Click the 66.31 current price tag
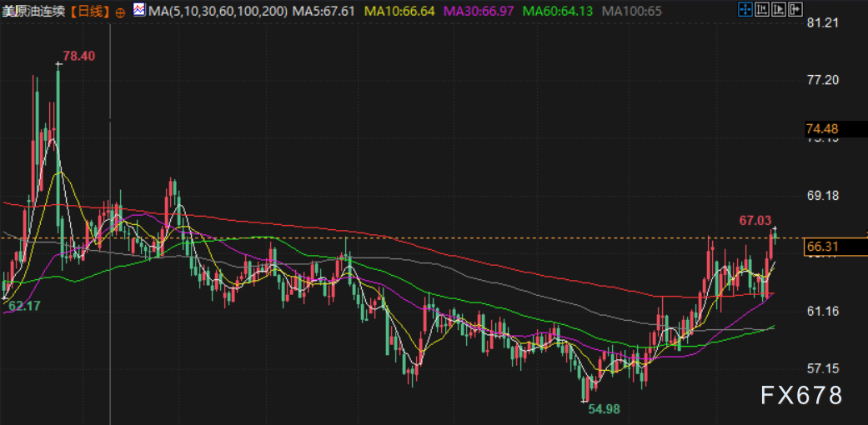Viewport: 868px width, 425px height. (x=822, y=247)
